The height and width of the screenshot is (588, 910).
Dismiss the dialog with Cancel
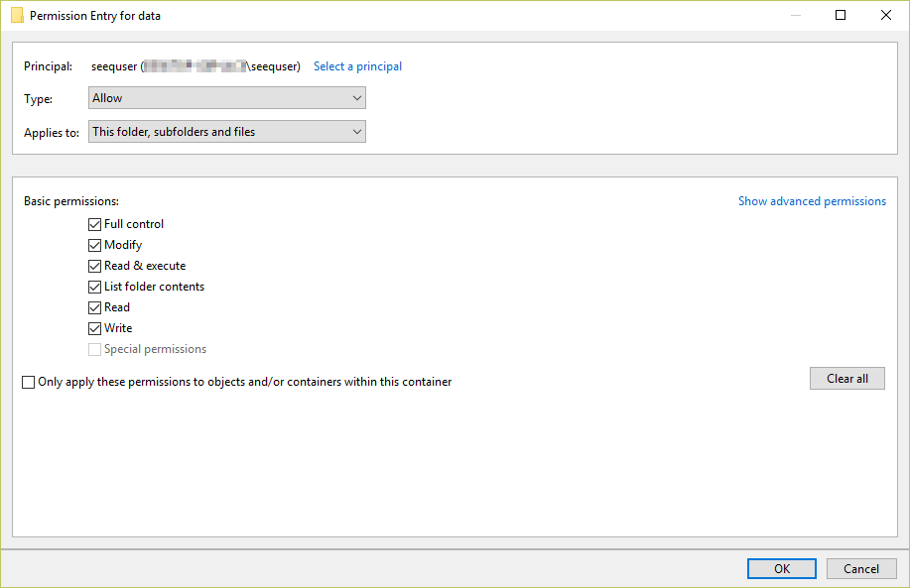pyautogui.click(x=860, y=568)
